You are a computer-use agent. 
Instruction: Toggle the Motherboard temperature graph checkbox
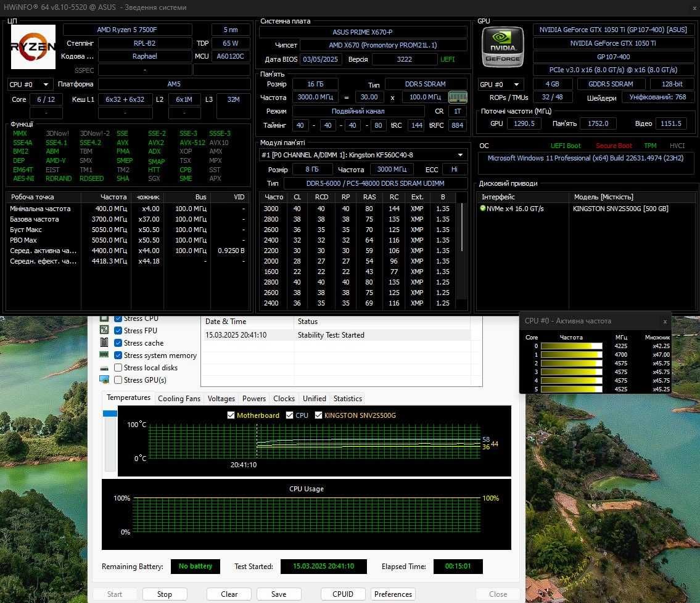click(231, 415)
